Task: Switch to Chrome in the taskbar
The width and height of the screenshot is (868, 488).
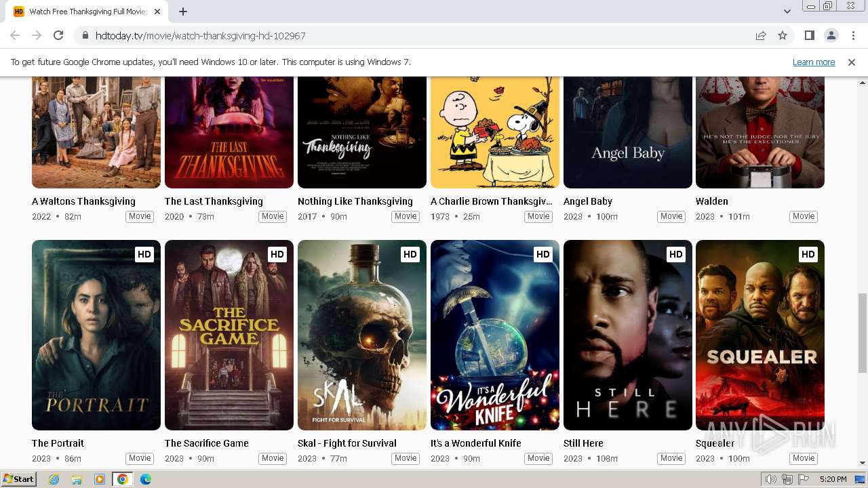Action: 123,479
